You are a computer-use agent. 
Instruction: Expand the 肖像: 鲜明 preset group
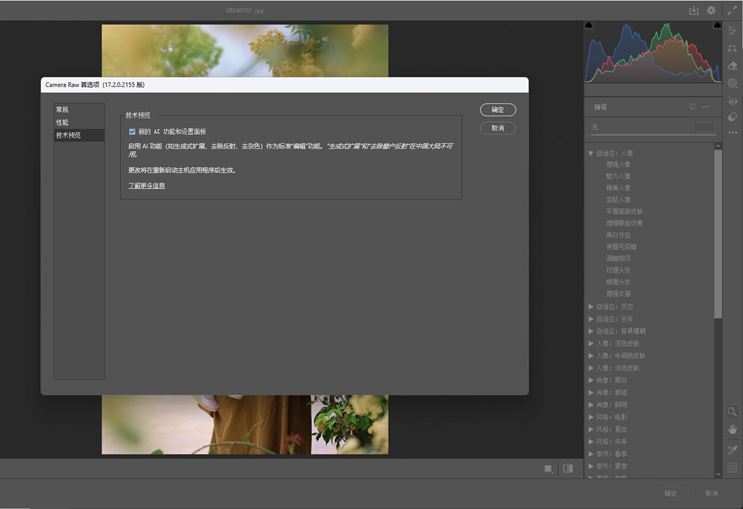[x=591, y=405]
